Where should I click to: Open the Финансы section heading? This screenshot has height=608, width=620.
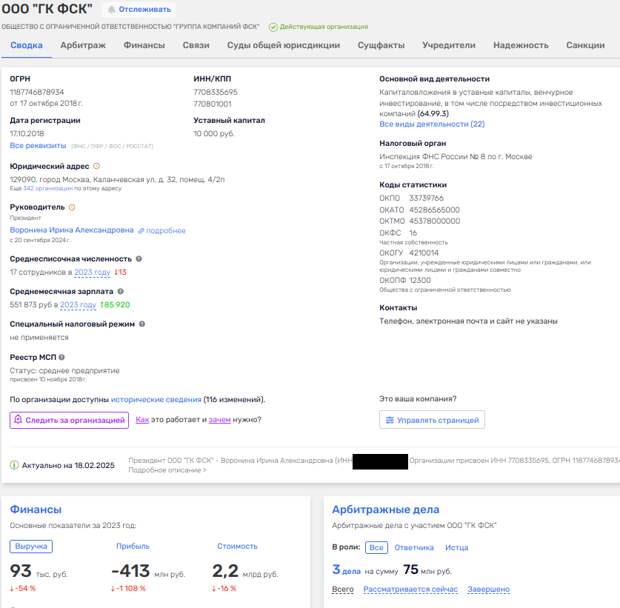point(36,509)
